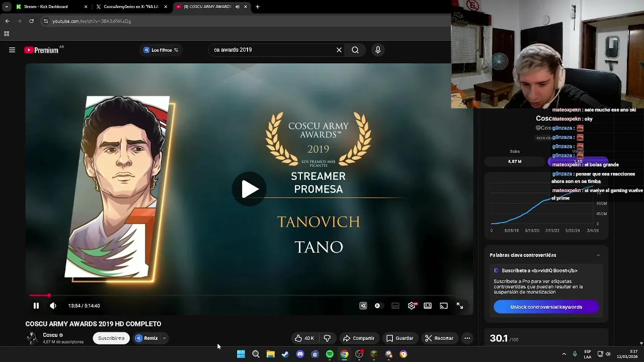Open the Coscu channel name link
This screenshot has width=644, height=362.
coord(50,335)
